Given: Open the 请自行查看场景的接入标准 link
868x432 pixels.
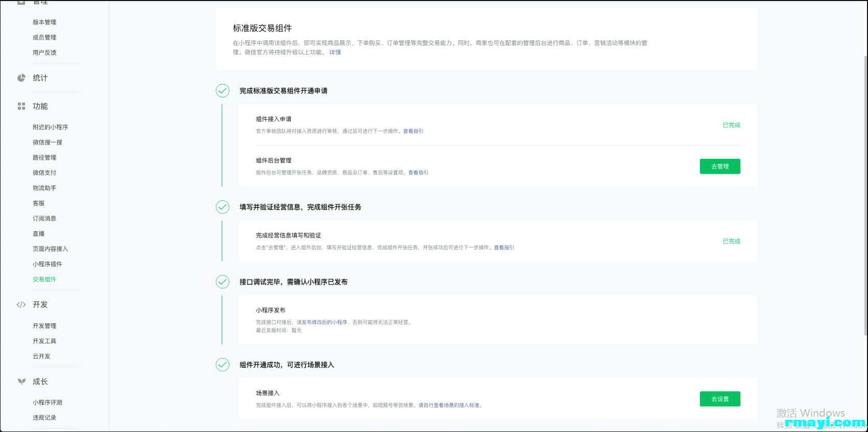Looking at the screenshot, I should tap(449, 405).
